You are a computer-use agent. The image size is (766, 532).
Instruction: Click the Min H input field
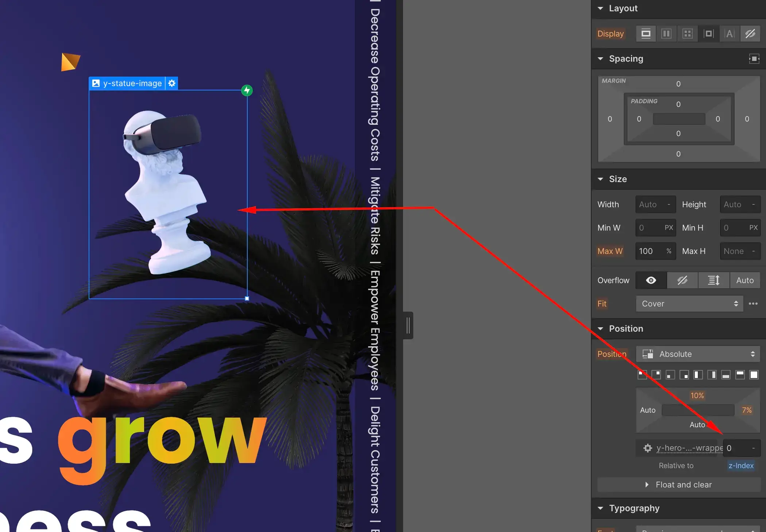pyautogui.click(x=740, y=228)
